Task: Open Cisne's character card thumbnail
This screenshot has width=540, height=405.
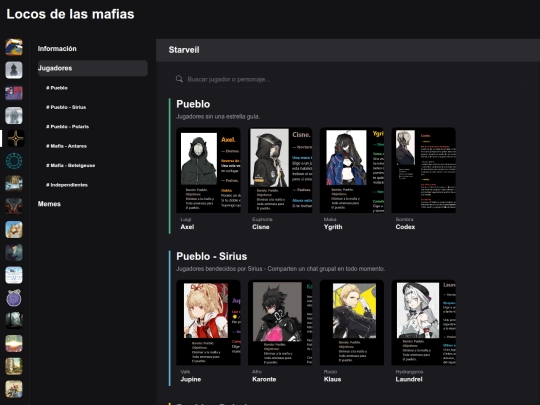Action: click(280, 170)
